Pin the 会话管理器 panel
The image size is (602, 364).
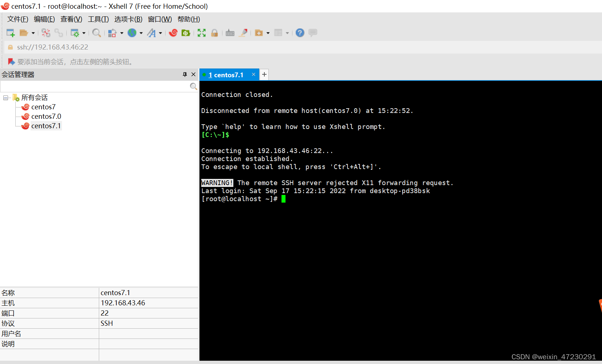point(185,74)
